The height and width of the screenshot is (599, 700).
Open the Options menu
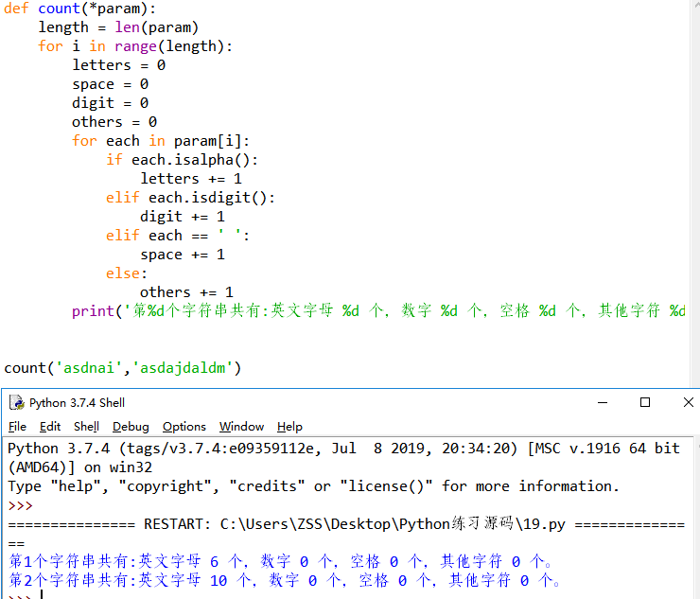pos(184,427)
